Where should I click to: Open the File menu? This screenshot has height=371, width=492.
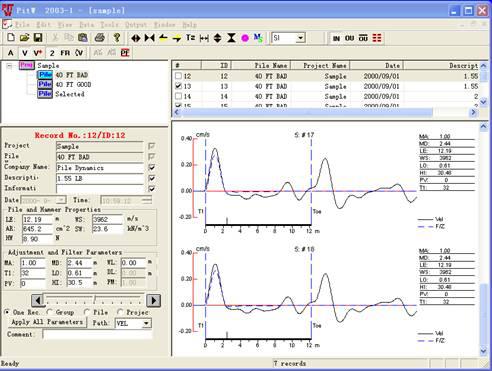click(22, 25)
